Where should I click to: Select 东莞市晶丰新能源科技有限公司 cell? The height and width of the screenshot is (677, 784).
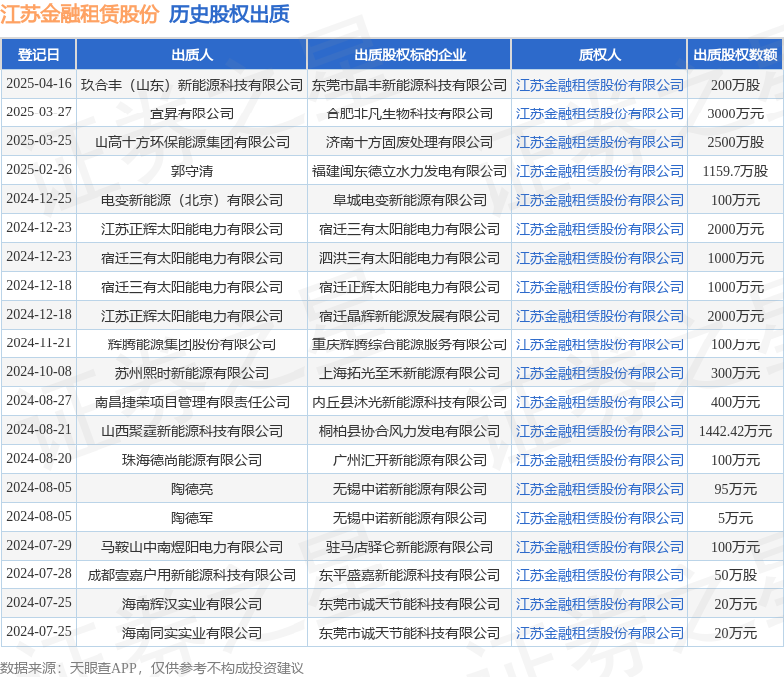click(x=410, y=85)
